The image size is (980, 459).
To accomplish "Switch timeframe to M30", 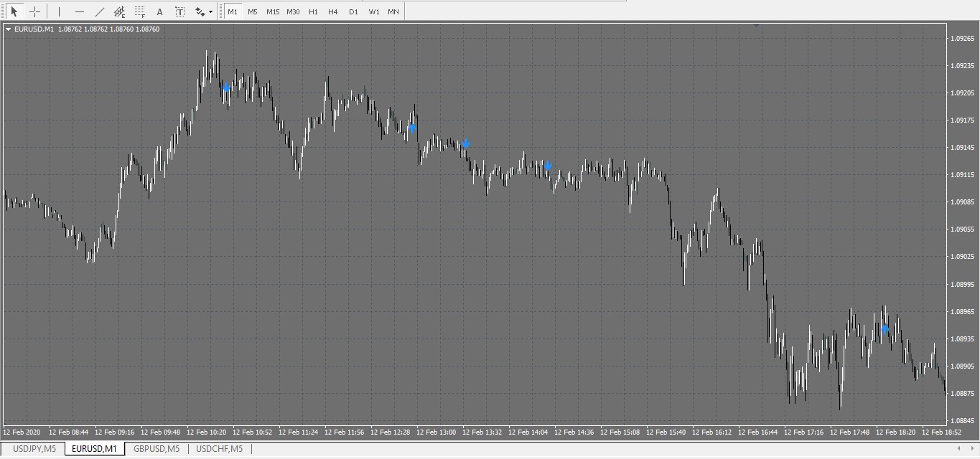I will point(293,11).
